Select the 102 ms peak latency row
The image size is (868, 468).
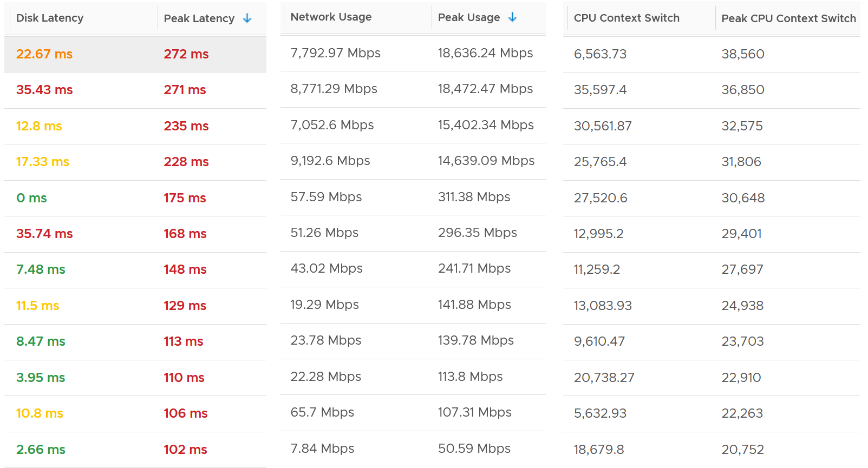(x=135, y=450)
